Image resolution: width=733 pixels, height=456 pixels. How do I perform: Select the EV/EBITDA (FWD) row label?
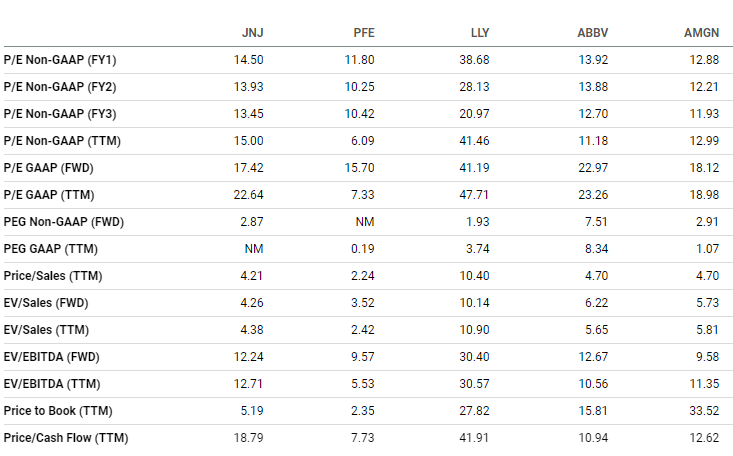point(51,357)
